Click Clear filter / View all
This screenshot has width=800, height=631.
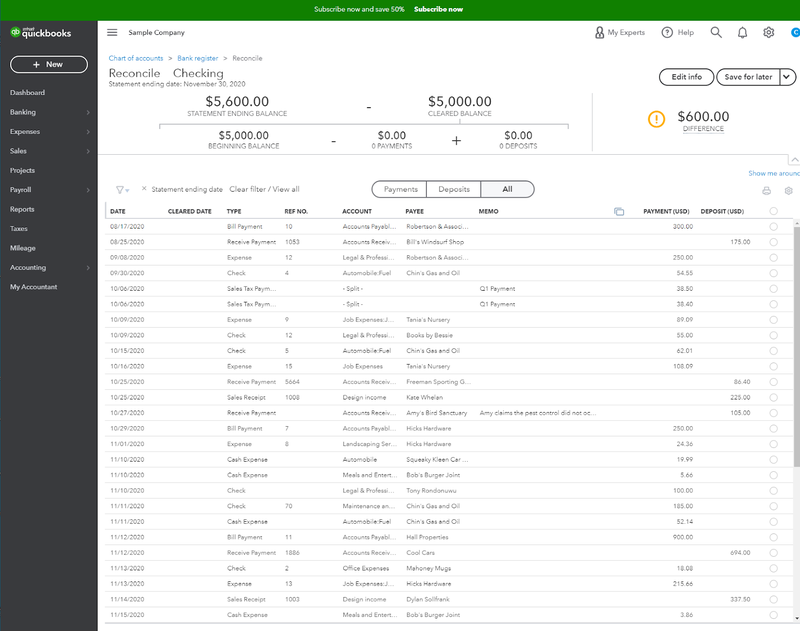[x=264, y=189]
